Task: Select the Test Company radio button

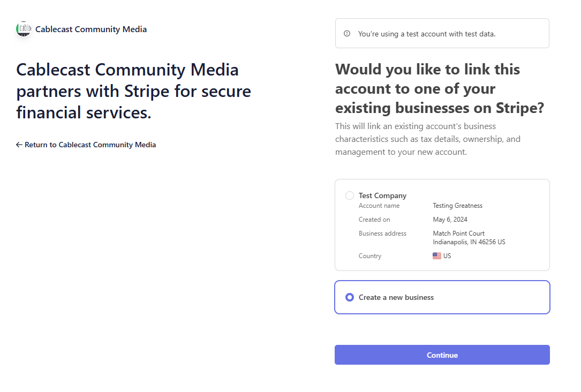Action: coord(350,195)
